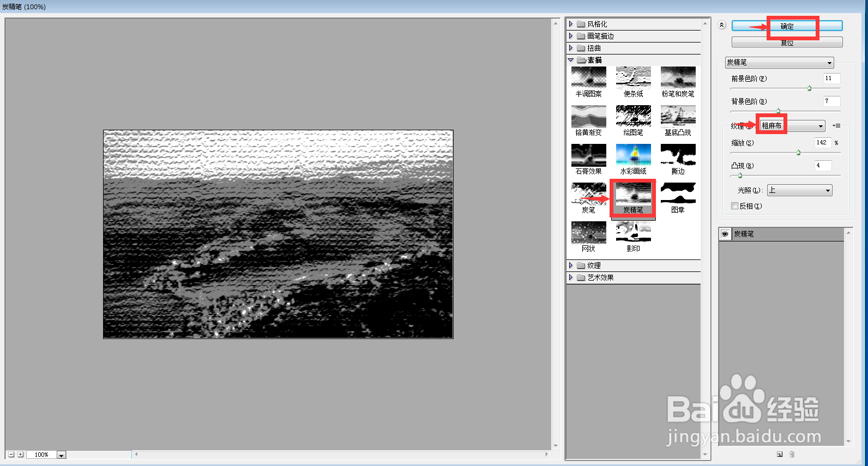Click the zoom out minus icon
The height and width of the screenshot is (466, 868).
pyautogui.click(x=11, y=454)
